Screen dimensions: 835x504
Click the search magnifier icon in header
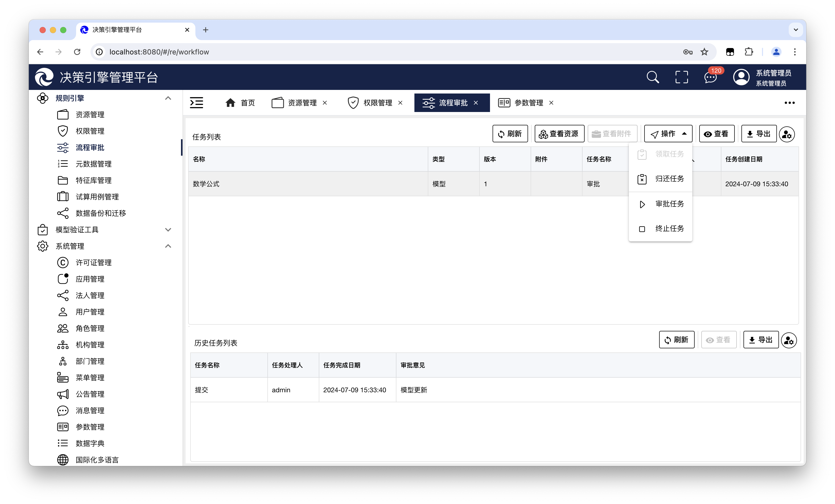(652, 77)
